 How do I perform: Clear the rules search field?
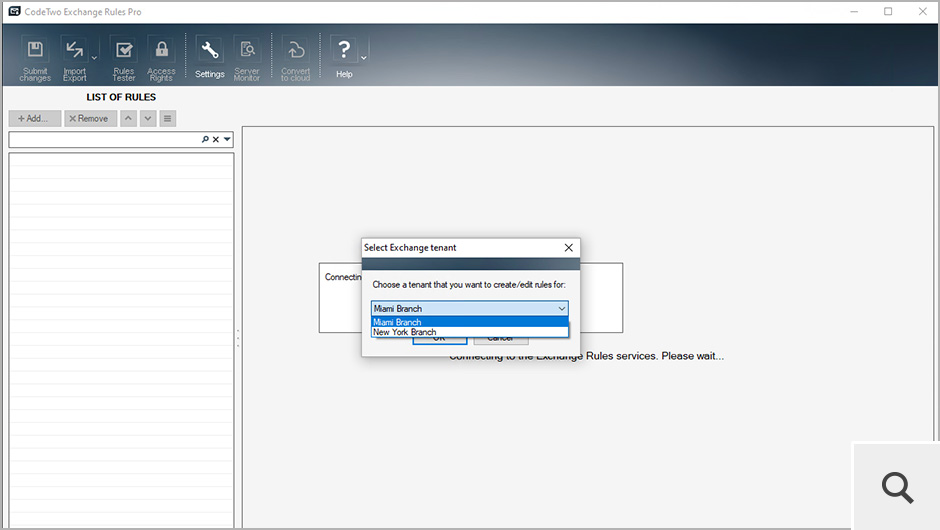[x=216, y=139]
